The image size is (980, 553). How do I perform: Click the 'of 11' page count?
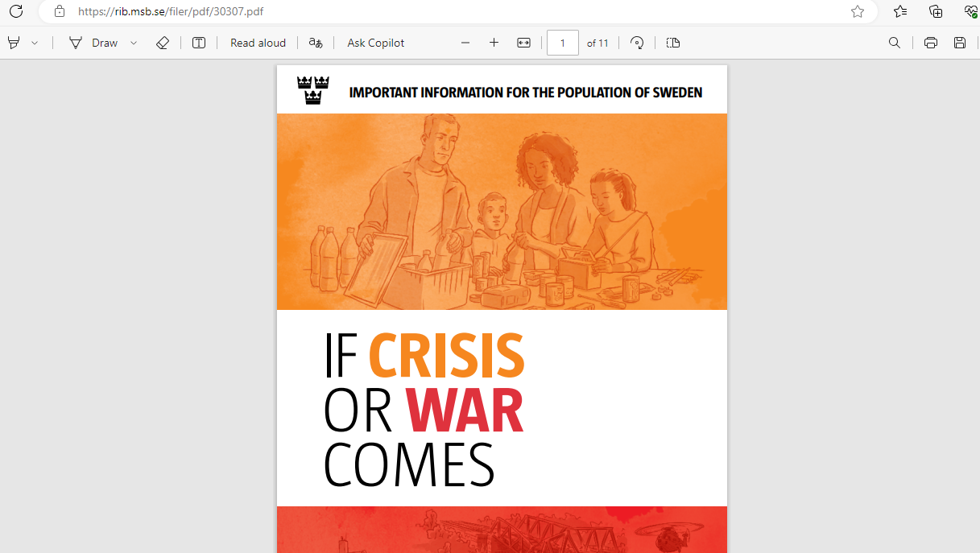pyautogui.click(x=598, y=43)
